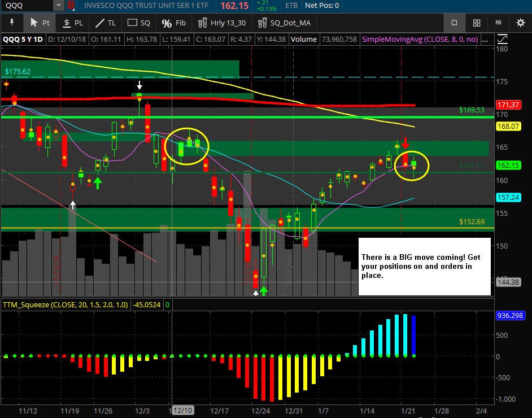Select the SQ rectangle drawing tool
This screenshot has height=418, width=532.
tap(138, 23)
